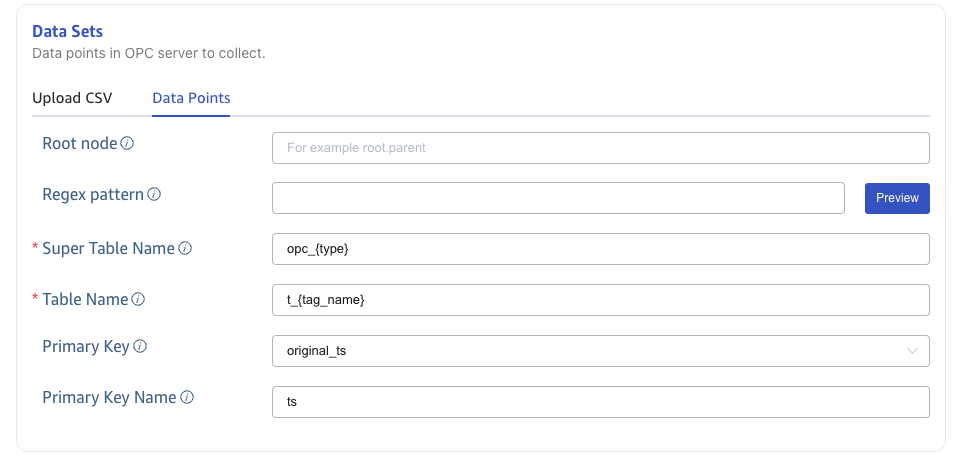Click the 'Primary Key Name' label text
The width and height of the screenshot is (958, 461).
(x=109, y=397)
